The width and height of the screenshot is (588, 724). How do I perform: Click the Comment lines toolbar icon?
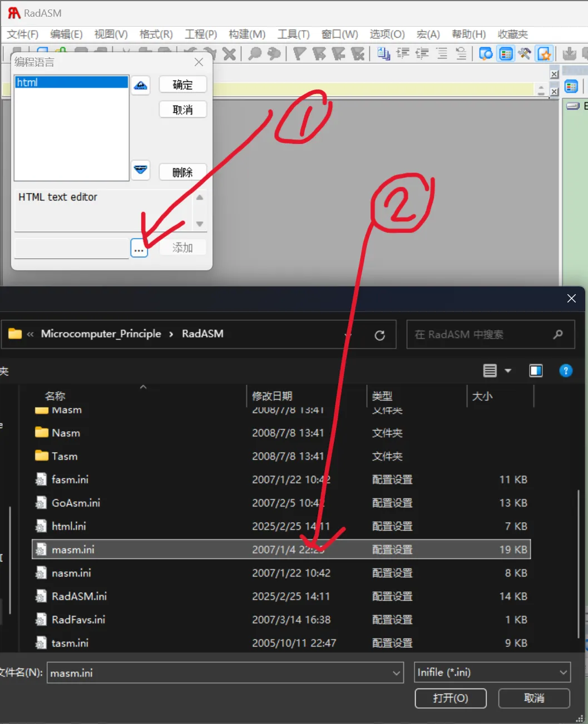click(442, 54)
